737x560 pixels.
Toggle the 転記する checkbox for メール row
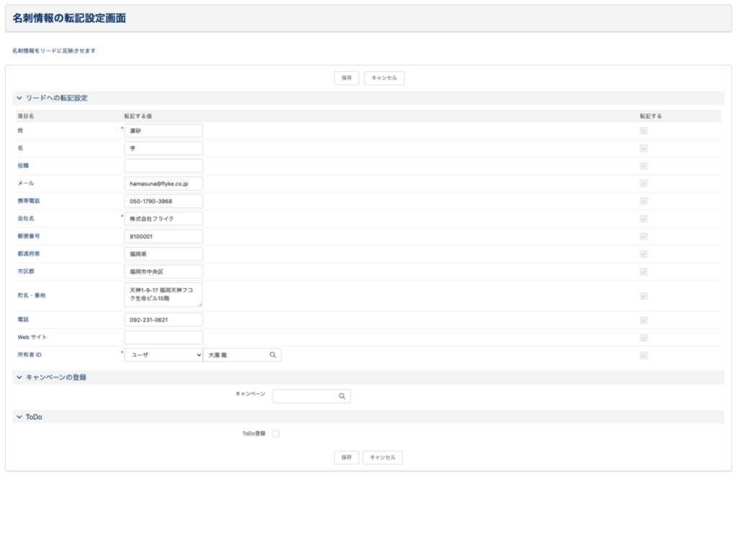pyautogui.click(x=643, y=184)
